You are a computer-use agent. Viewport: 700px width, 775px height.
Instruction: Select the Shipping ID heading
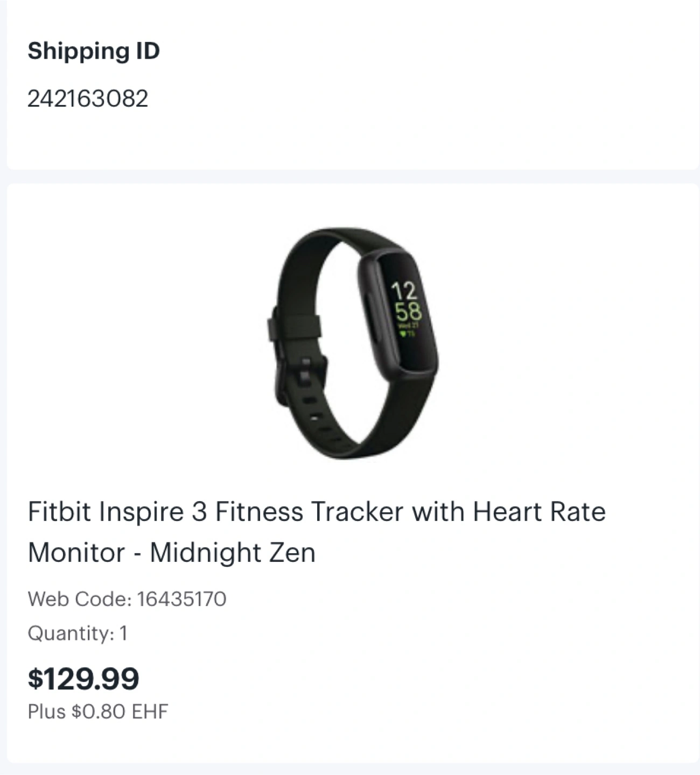pyautogui.click(x=94, y=51)
